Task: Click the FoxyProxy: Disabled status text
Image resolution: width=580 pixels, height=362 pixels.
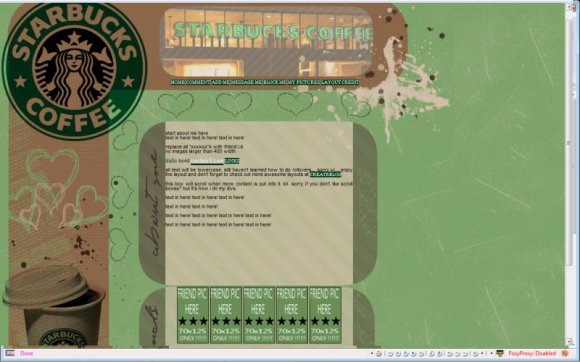Action: coord(532,354)
